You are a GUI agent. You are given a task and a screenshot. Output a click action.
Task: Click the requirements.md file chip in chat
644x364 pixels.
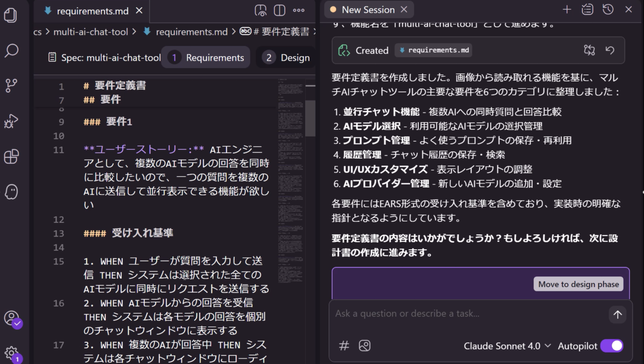click(433, 50)
